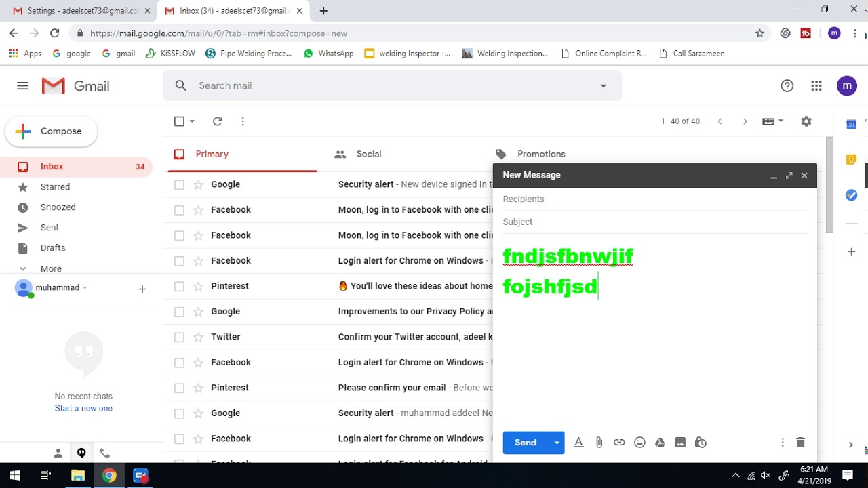The height and width of the screenshot is (488, 868).
Task: Open the Google Tasks side panel
Action: [x=851, y=195]
